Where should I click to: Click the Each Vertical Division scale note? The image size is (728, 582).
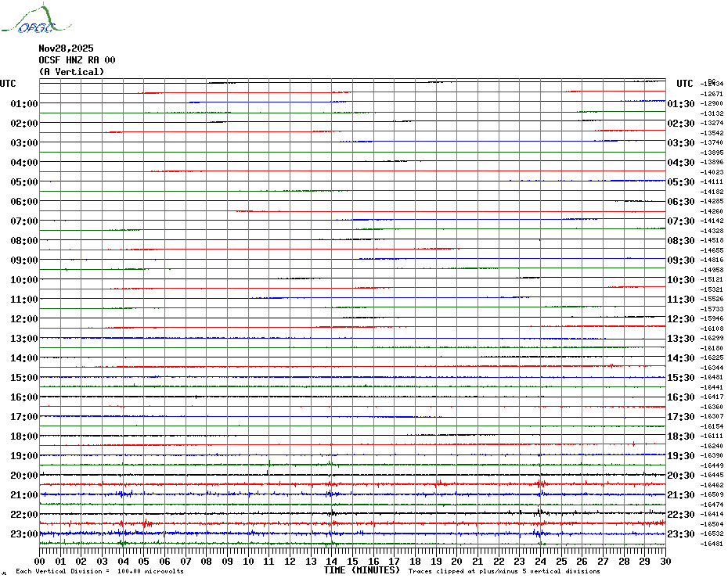point(99,572)
